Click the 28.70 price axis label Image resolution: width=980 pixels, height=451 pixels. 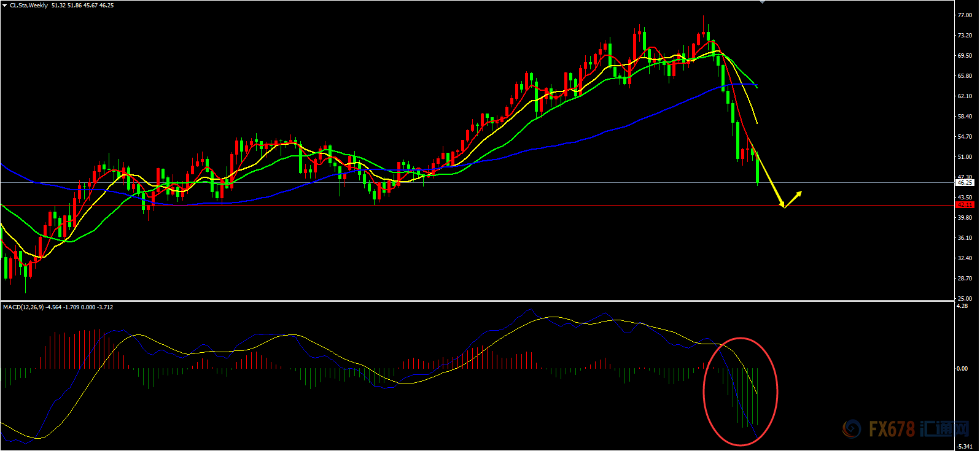coord(965,279)
